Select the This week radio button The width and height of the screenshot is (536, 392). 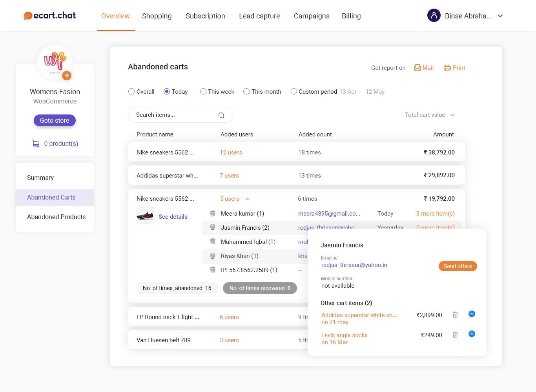[x=203, y=91]
